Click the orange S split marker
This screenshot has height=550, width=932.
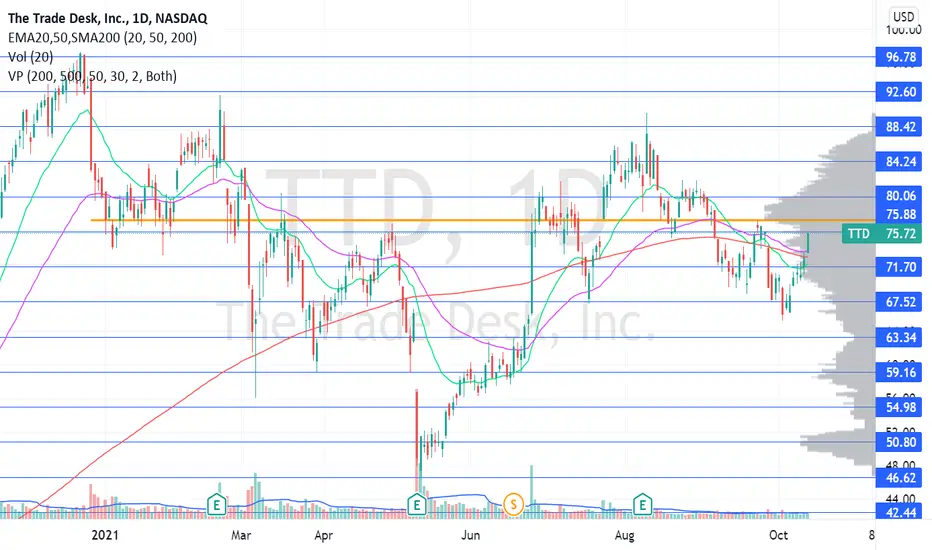(513, 505)
